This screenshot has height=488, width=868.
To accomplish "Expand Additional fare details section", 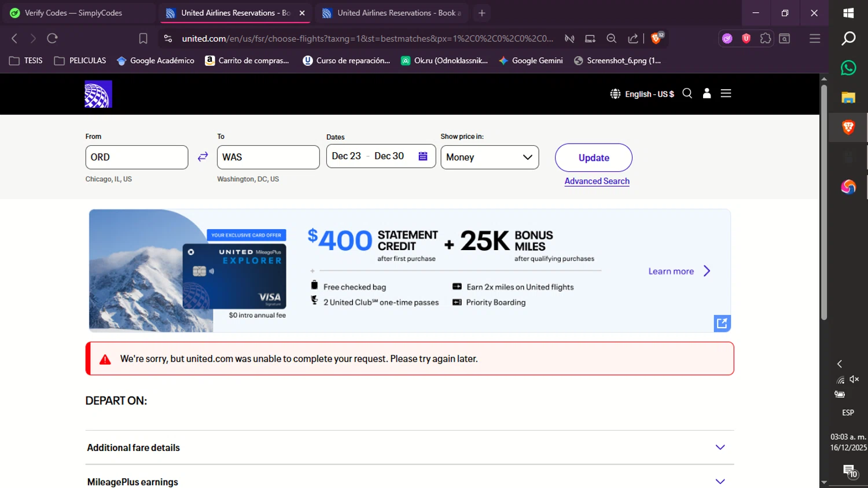I will tap(410, 447).
